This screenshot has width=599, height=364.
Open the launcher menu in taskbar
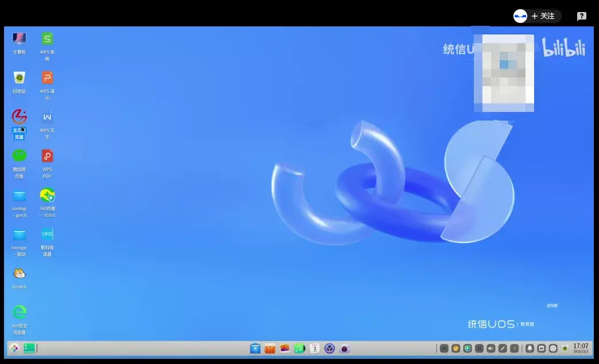14,348
